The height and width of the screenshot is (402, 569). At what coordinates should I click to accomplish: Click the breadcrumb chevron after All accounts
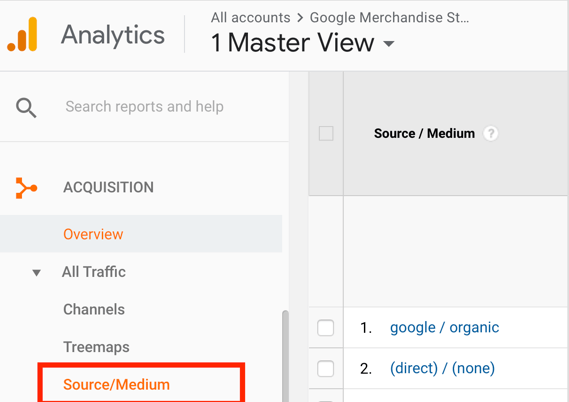[300, 18]
